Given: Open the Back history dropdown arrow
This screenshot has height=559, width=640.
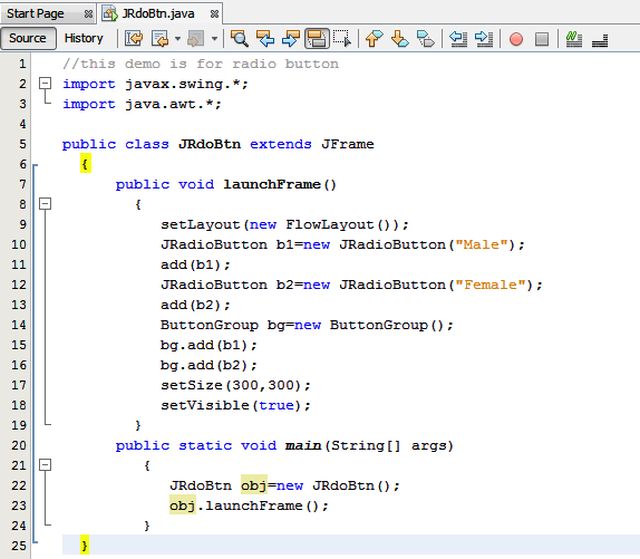Looking at the screenshot, I should 178,39.
